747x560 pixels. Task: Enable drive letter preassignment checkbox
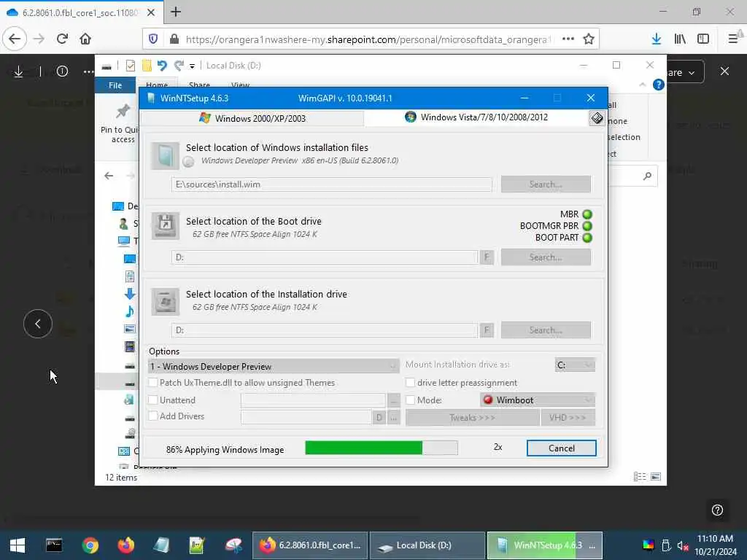coord(410,382)
